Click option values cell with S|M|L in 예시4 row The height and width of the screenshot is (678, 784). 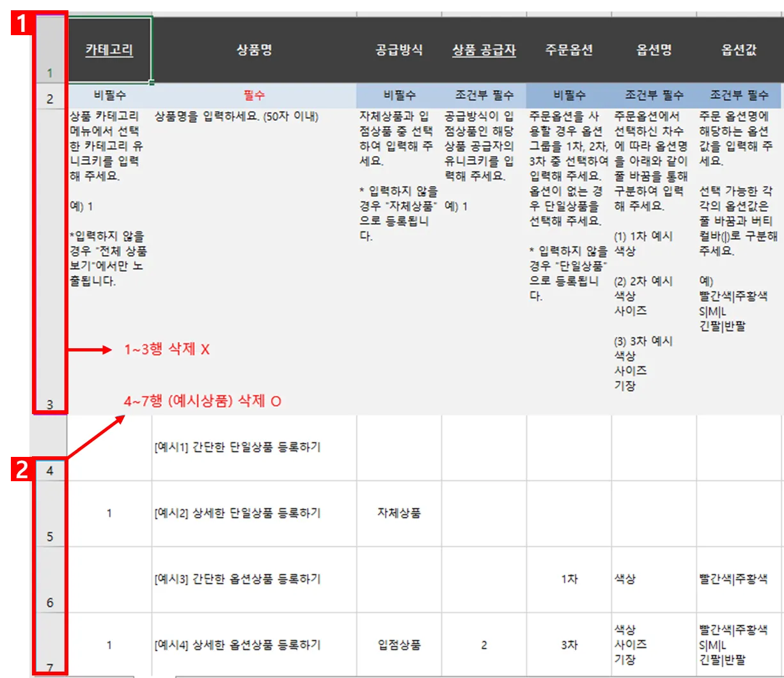point(739,645)
